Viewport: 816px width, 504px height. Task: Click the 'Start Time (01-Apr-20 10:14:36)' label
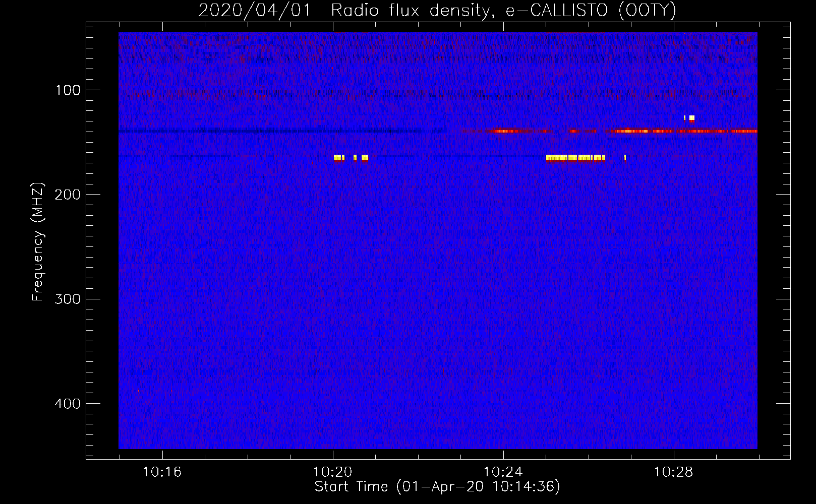(x=437, y=487)
